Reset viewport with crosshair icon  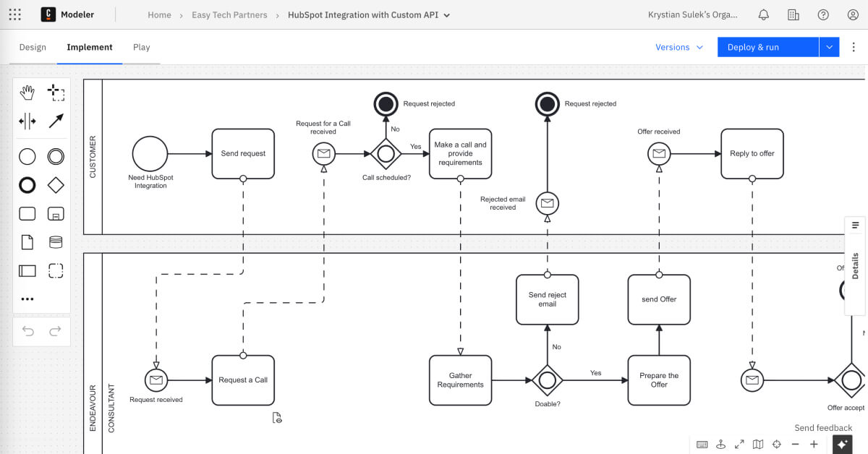tap(777, 444)
